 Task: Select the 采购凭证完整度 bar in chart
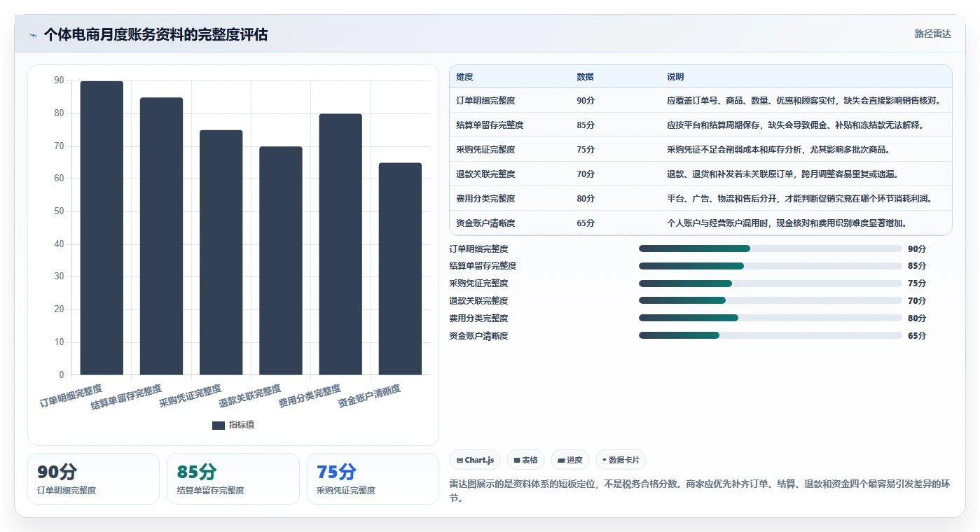221,253
